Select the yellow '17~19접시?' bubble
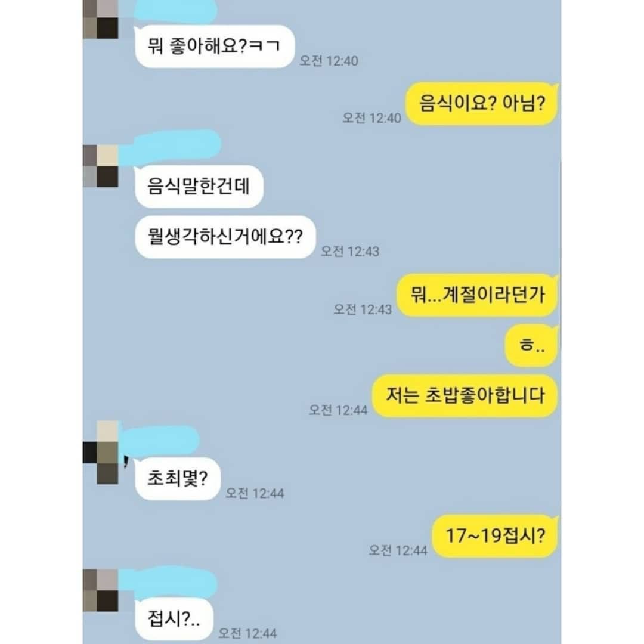644x644 pixels. pyautogui.click(x=495, y=536)
